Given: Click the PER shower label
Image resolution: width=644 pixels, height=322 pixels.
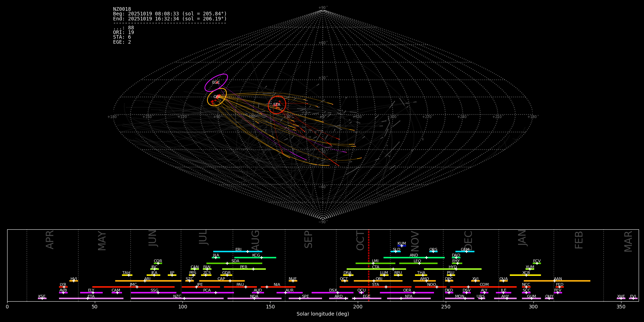Looking at the screenshot, I should (244, 267).
